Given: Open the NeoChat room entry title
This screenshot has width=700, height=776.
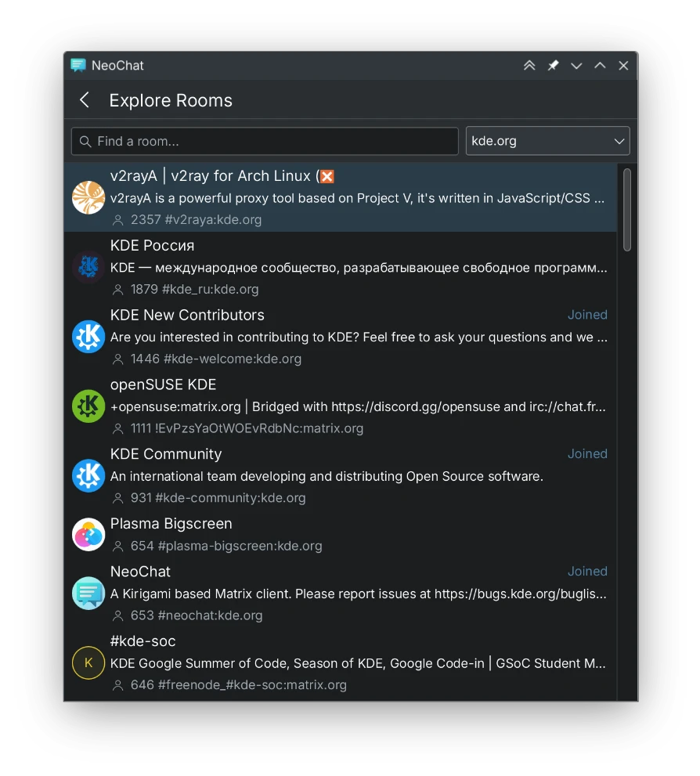Looking at the screenshot, I should point(140,572).
